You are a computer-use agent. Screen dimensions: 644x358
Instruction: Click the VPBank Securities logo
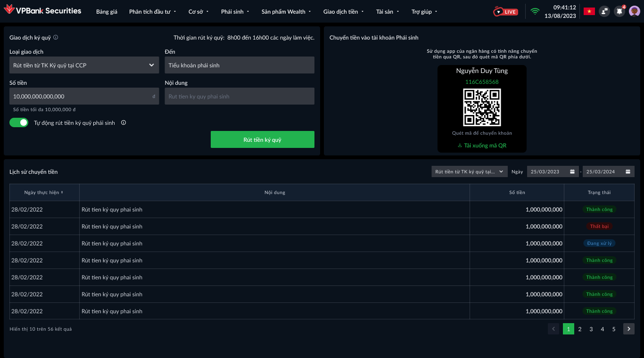click(42, 11)
